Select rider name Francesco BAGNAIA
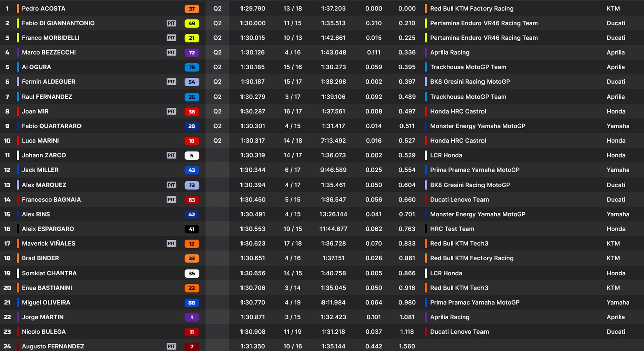This screenshot has height=351, width=644. point(51,200)
